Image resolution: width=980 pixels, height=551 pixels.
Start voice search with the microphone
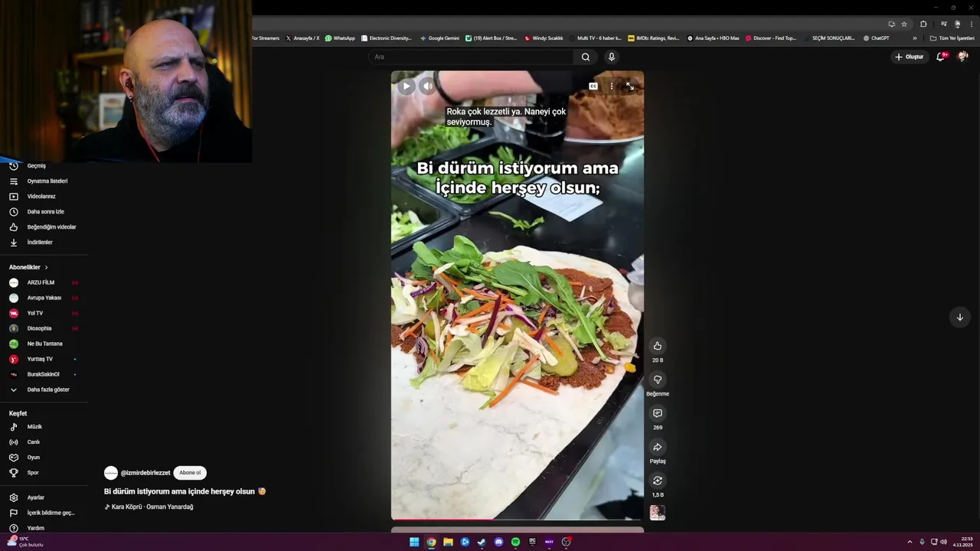coord(611,57)
